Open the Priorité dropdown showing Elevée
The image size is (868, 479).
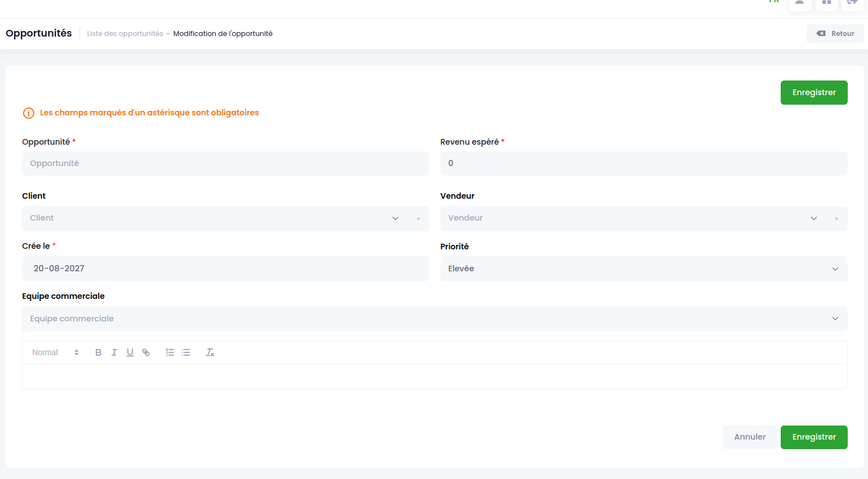(x=644, y=268)
